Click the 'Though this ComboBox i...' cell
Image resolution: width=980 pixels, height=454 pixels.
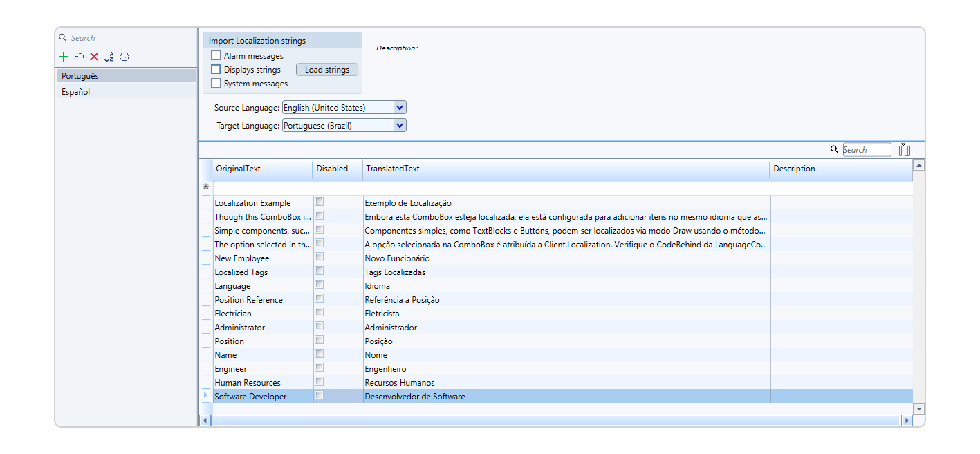pyautogui.click(x=263, y=217)
